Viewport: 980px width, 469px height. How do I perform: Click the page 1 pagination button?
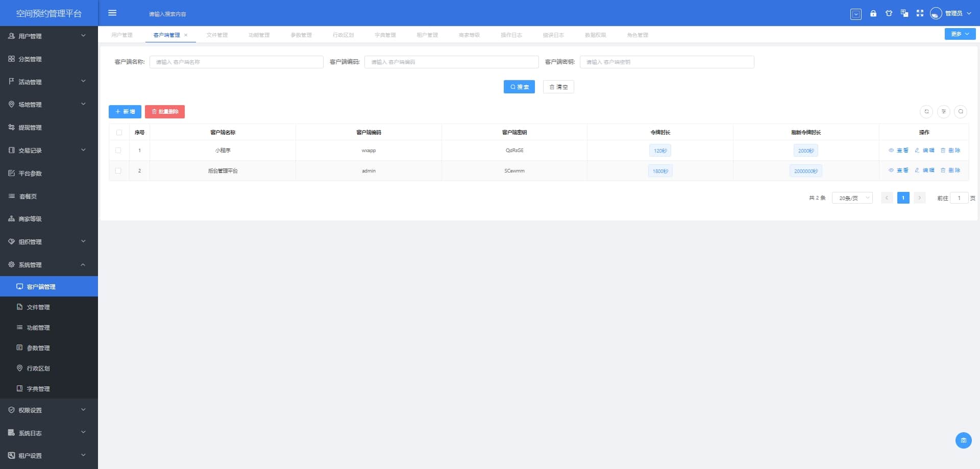[903, 198]
